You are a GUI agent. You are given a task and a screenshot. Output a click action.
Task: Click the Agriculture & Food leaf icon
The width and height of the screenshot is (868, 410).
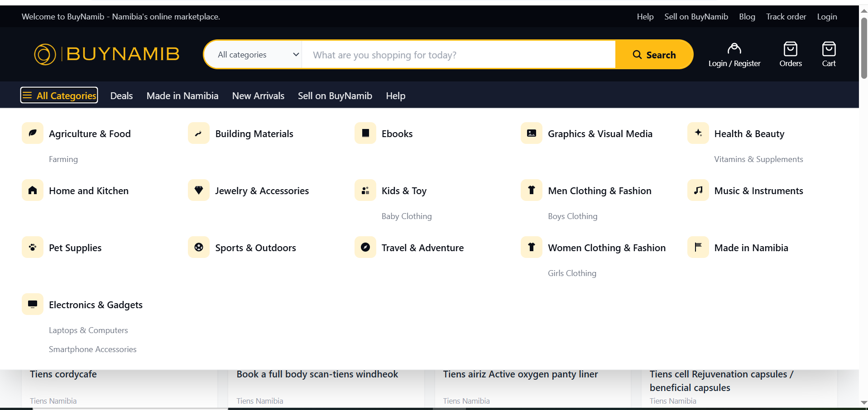coord(33,133)
